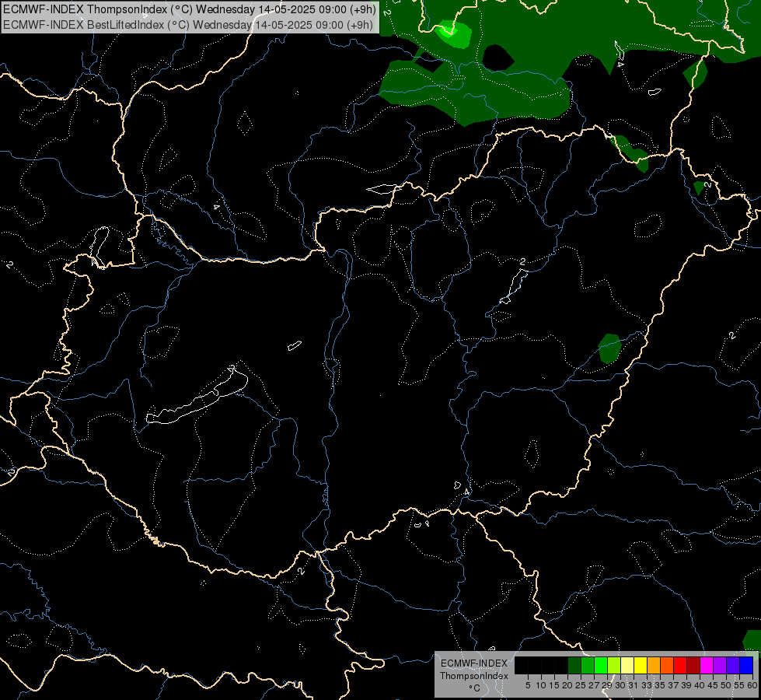
Task: Choose the orange-red 35–37 legend swatch
Action: 667,665
